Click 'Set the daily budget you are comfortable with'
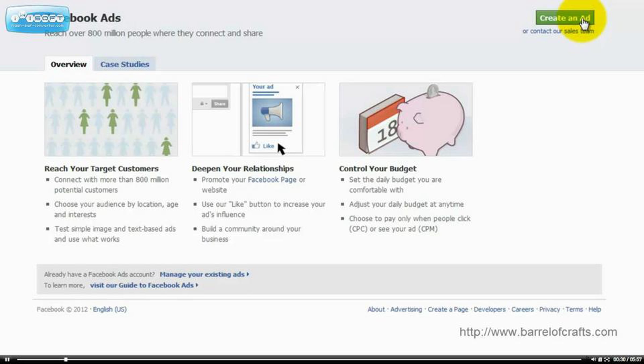The image size is (644, 364). pos(395,185)
